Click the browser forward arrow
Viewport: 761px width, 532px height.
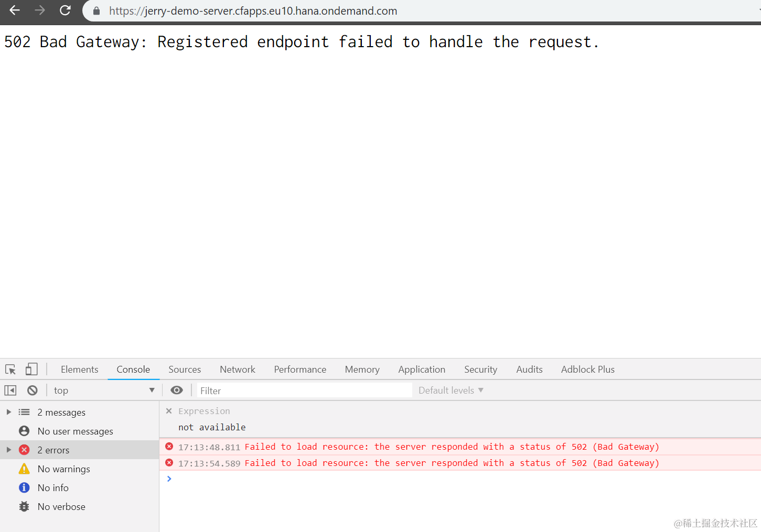tap(40, 10)
